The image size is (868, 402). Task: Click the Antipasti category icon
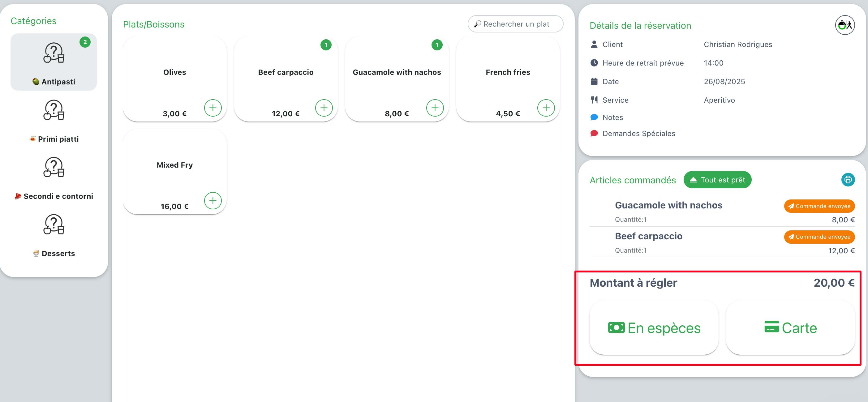54,53
